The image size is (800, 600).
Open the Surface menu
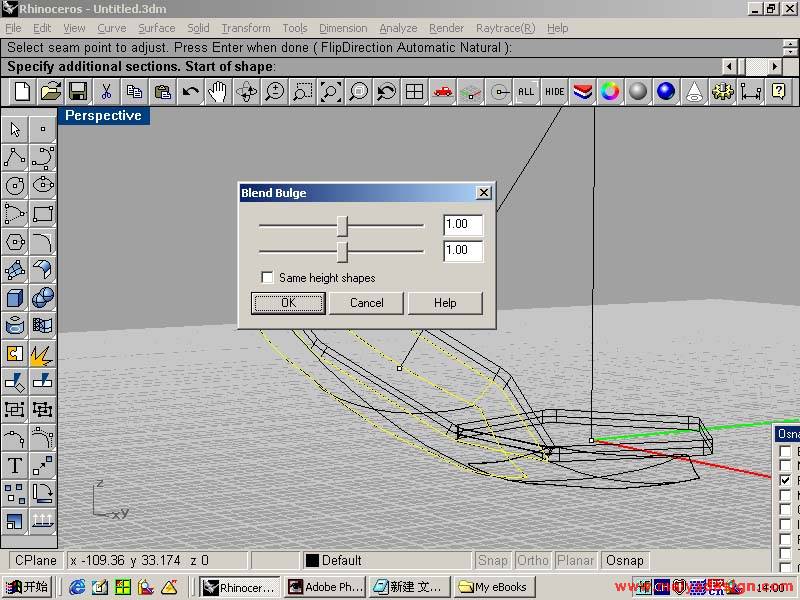[x=156, y=28]
